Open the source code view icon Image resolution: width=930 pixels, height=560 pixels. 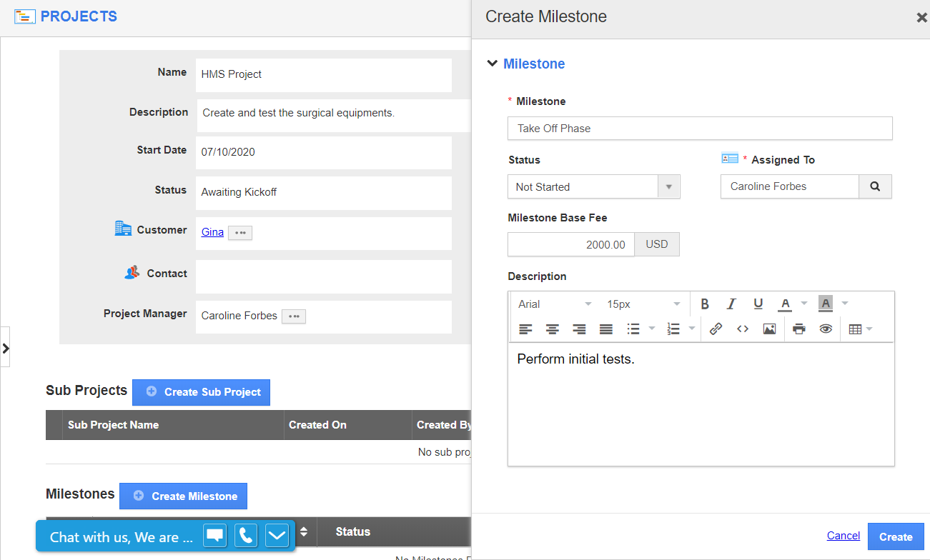743,329
